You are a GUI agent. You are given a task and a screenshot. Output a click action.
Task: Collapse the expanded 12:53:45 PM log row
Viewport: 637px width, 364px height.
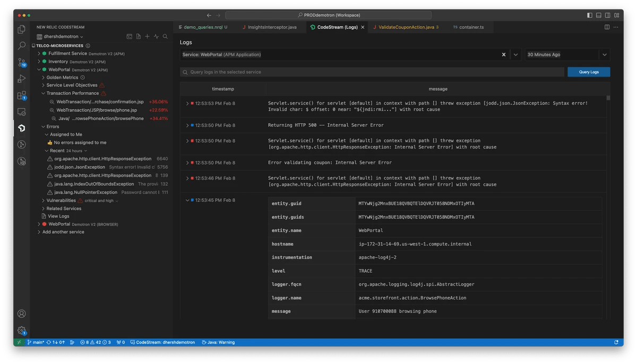pos(187,201)
